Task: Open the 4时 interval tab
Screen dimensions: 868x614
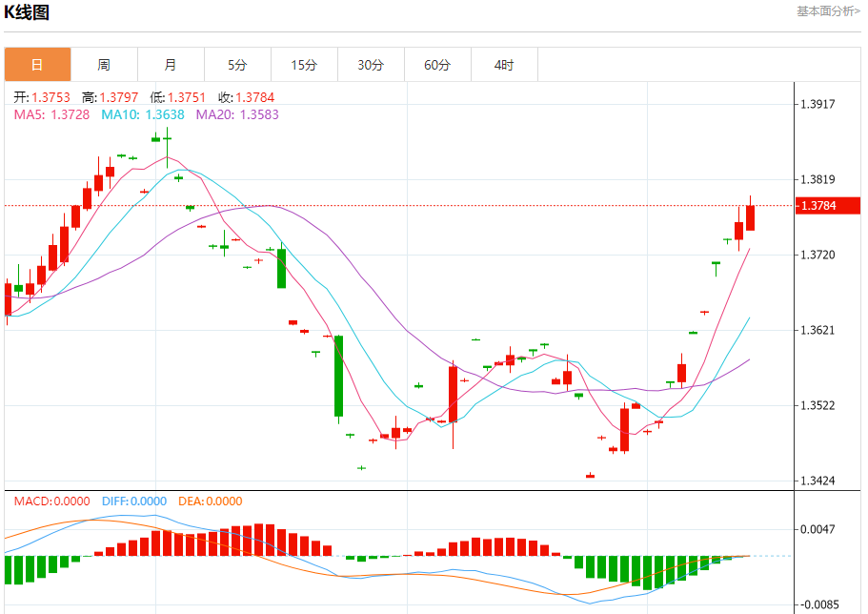Action: [504, 65]
